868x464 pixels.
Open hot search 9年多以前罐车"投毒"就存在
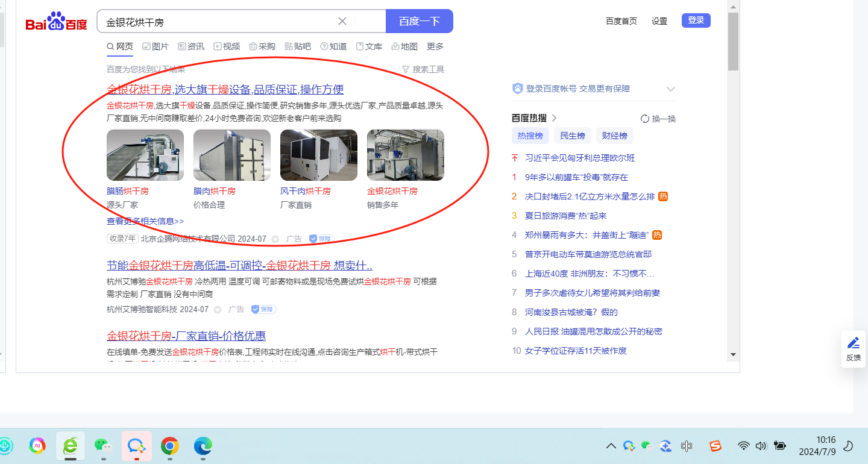(x=576, y=177)
